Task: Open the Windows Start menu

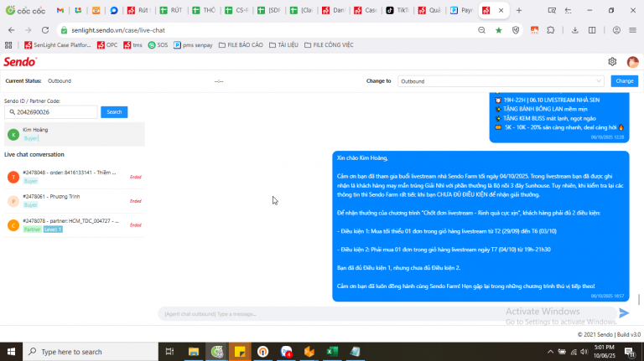Action: (11, 352)
